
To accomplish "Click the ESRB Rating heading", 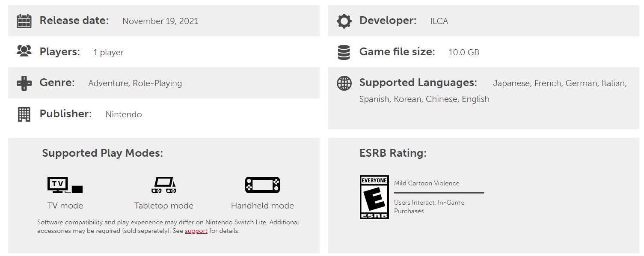I will 393,153.
